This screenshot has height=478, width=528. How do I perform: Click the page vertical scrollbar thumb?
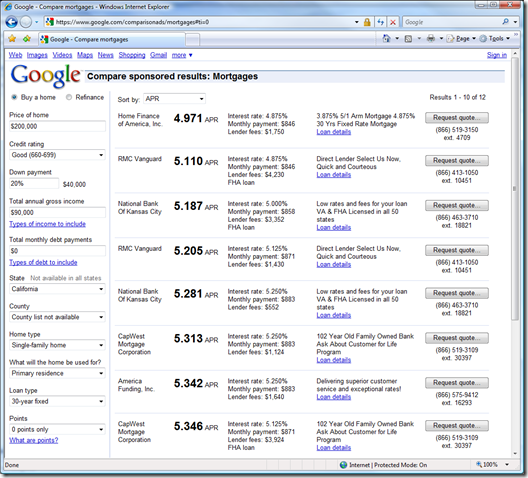click(x=514, y=189)
